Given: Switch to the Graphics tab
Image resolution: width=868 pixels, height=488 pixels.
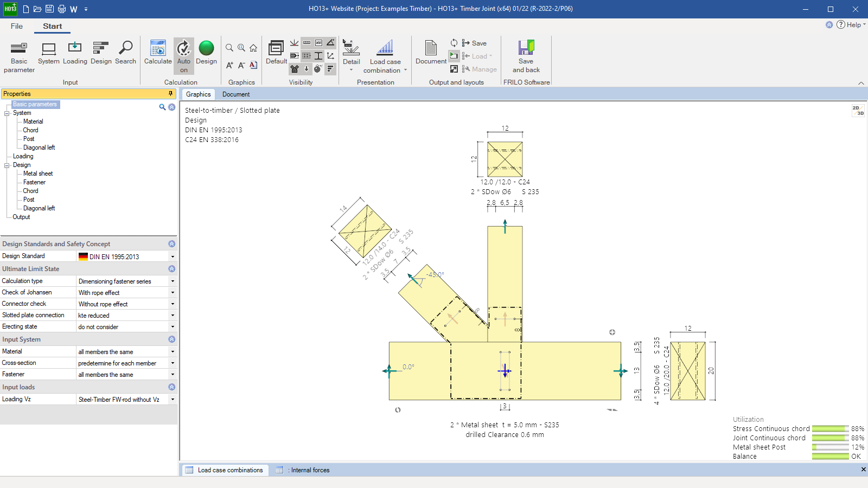Looking at the screenshot, I should [198, 94].
